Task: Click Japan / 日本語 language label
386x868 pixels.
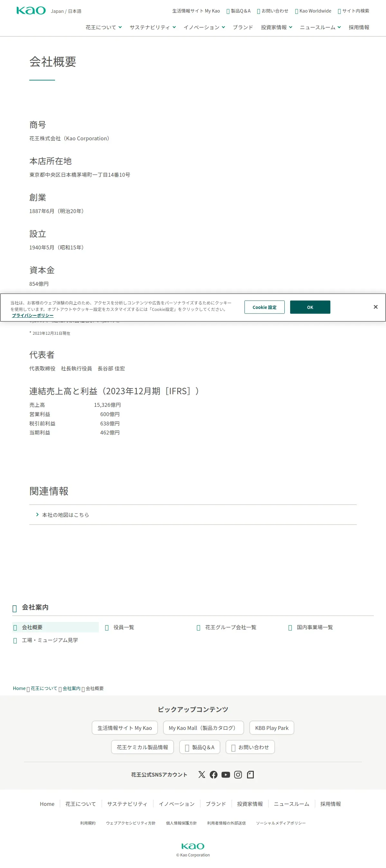Action: [x=66, y=11]
